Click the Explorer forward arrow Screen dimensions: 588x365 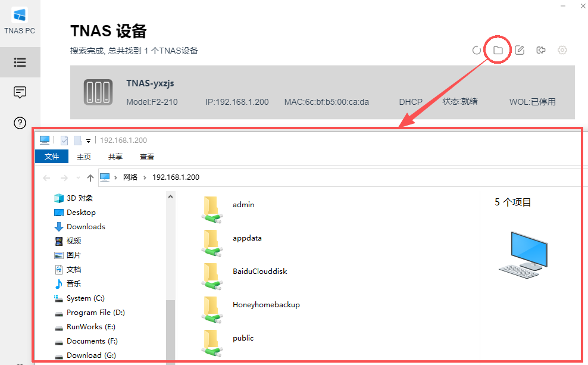[64, 178]
